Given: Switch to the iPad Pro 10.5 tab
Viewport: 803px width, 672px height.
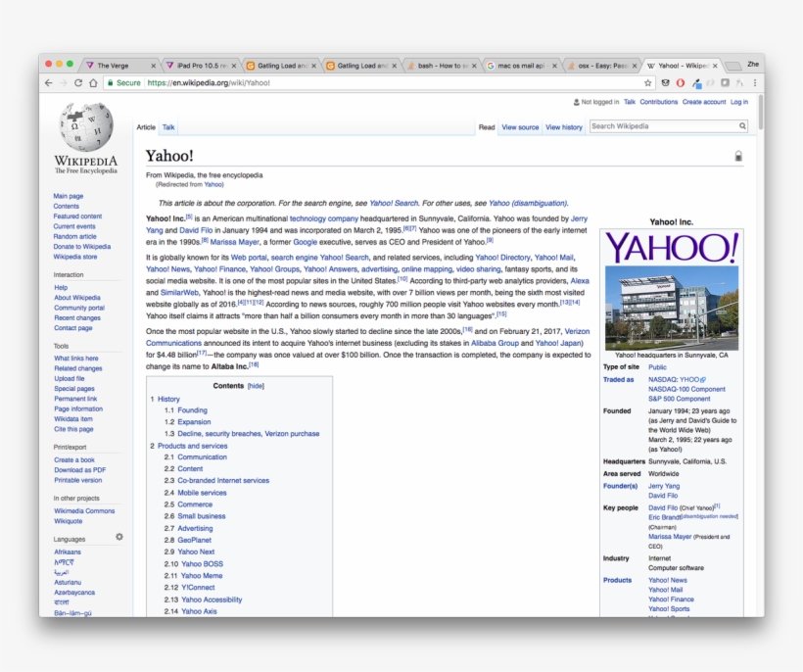Looking at the screenshot, I should click(200, 66).
